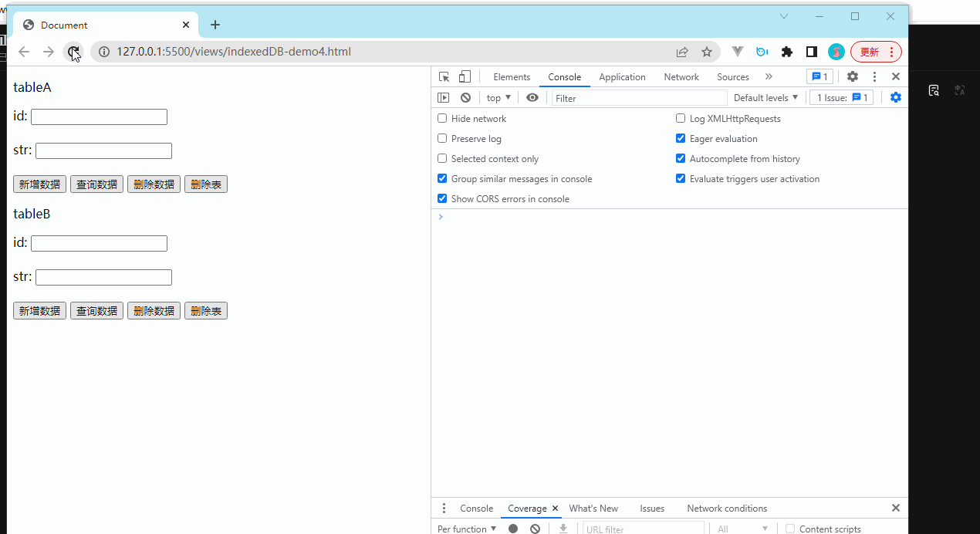Close the Document browser tab

pyautogui.click(x=186, y=25)
